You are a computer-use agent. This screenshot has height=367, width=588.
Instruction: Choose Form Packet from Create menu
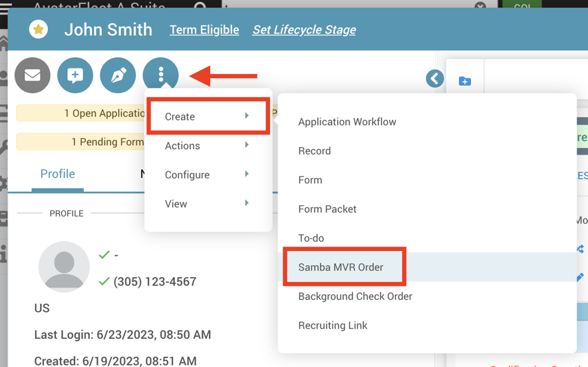click(x=327, y=209)
